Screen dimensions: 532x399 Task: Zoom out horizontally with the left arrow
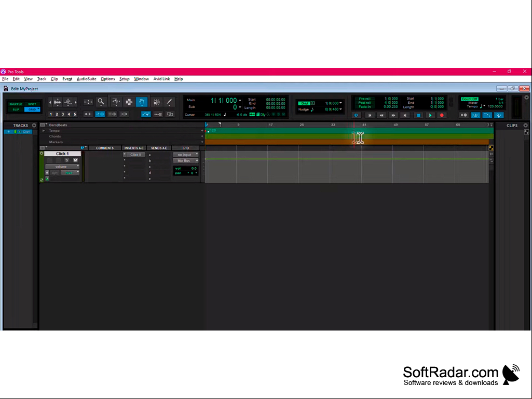pyautogui.click(x=50, y=102)
